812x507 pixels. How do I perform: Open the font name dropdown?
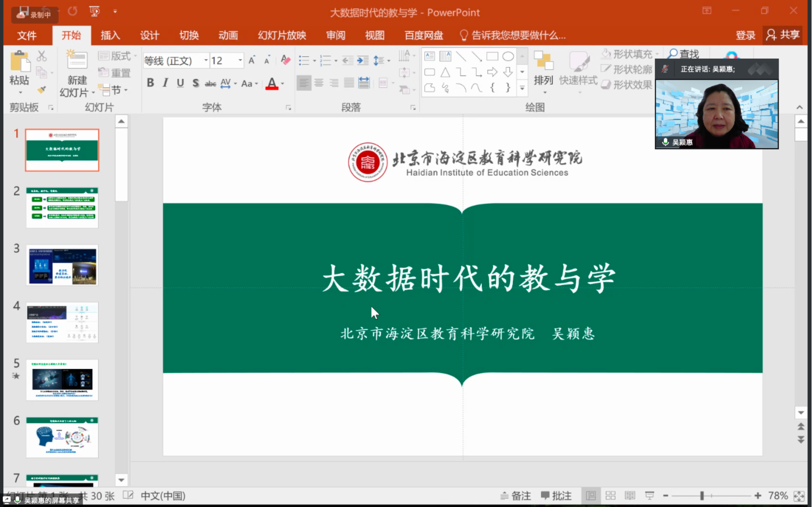pyautogui.click(x=206, y=61)
